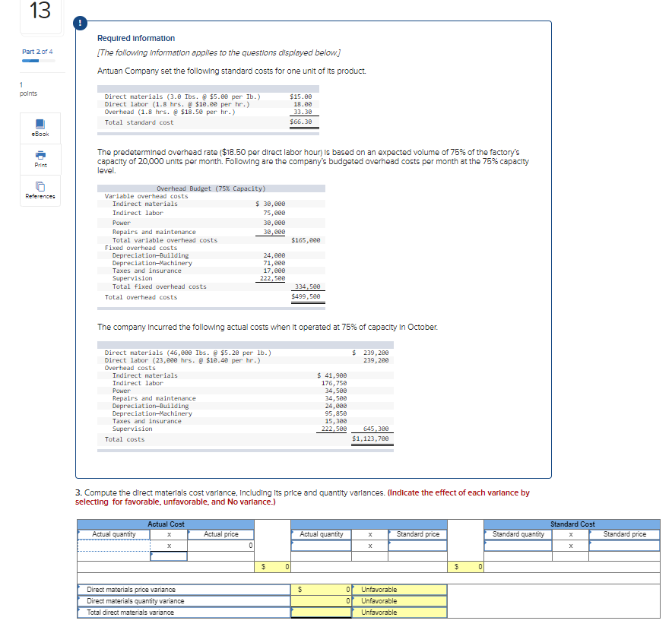The height and width of the screenshot is (630, 672).
Task: Click the Direct materials quantity variance amount field
Action: (321, 601)
